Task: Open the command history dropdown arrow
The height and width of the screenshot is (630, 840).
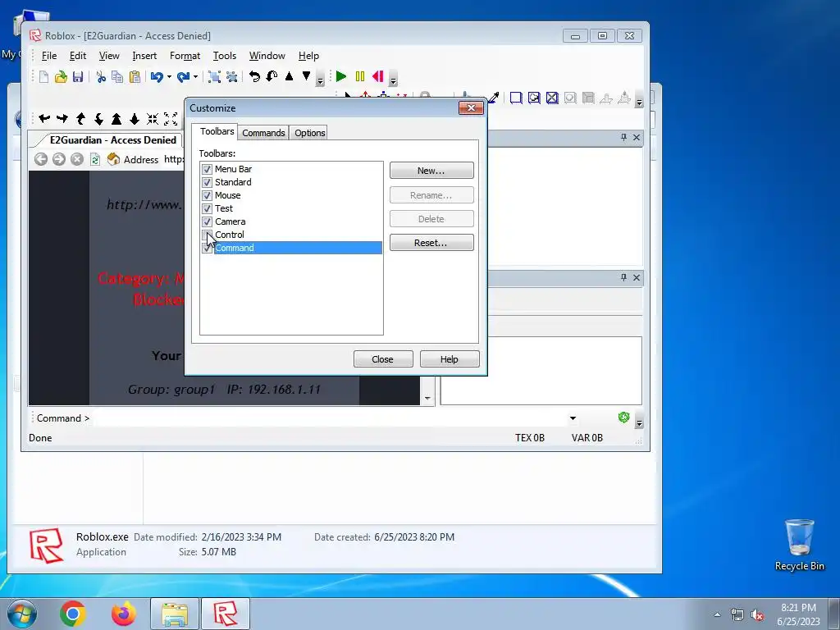Action: pos(573,418)
